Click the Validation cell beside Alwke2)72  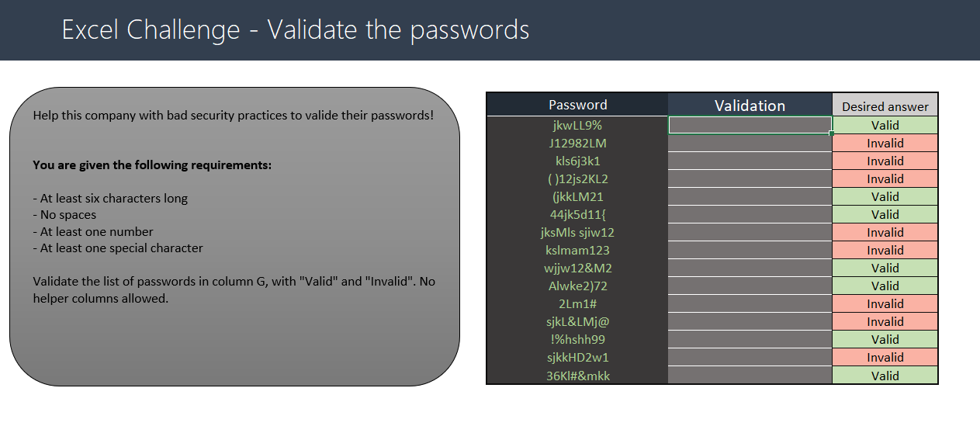750,286
